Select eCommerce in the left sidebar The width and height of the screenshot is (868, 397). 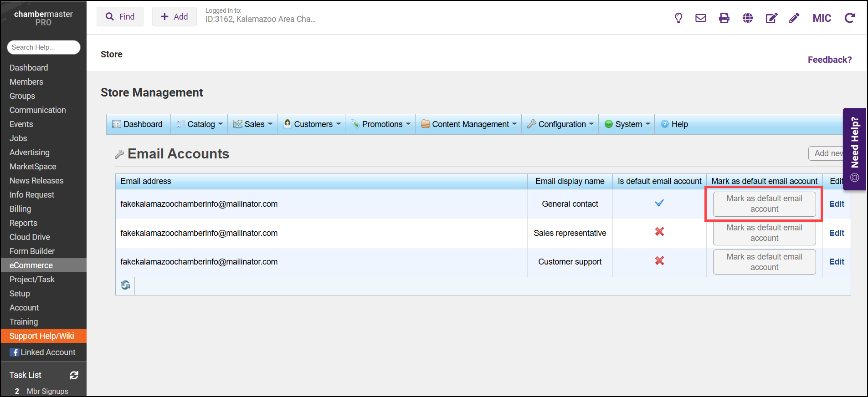click(31, 265)
